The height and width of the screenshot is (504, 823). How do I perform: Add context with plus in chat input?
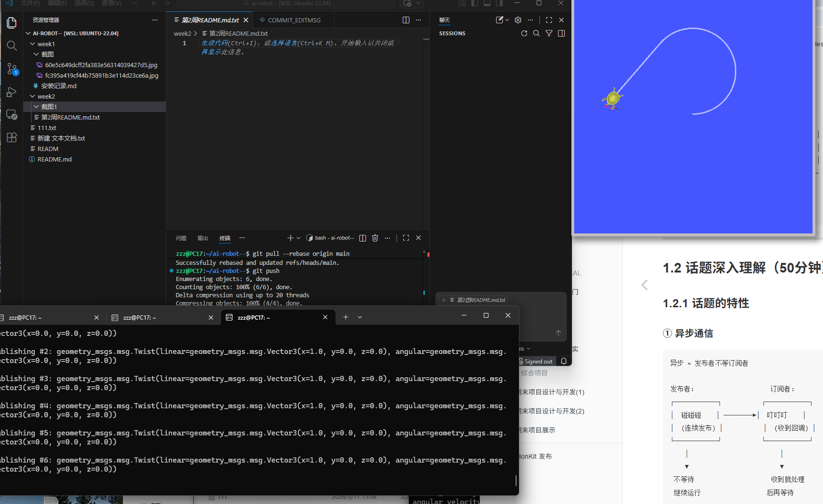tap(444, 300)
